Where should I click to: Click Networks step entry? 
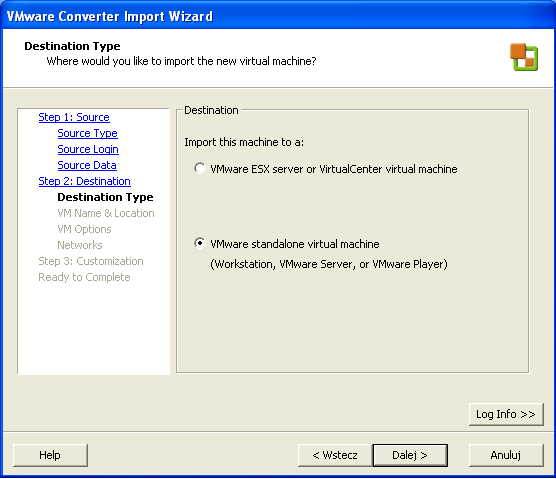(x=79, y=245)
